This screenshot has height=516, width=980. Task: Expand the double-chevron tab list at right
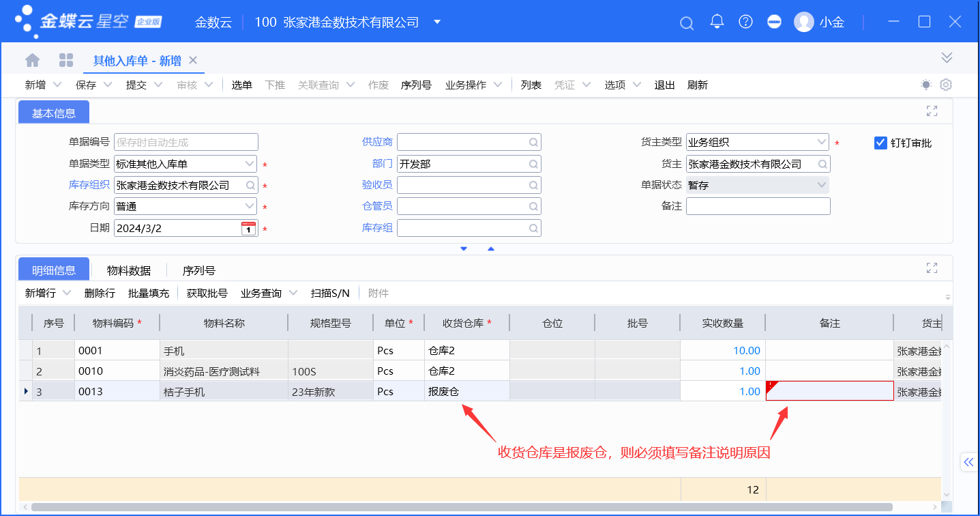[946, 57]
